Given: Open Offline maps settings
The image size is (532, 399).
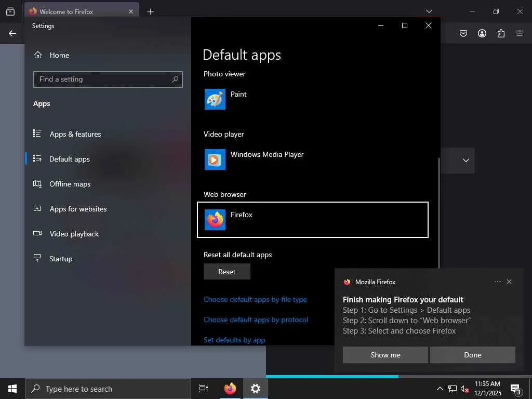Looking at the screenshot, I should [x=61, y=184].
